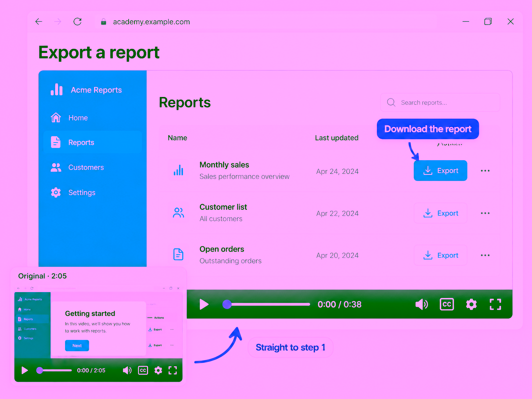Open more options for Monthly sales
The width and height of the screenshot is (532, 399).
coord(485,171)
